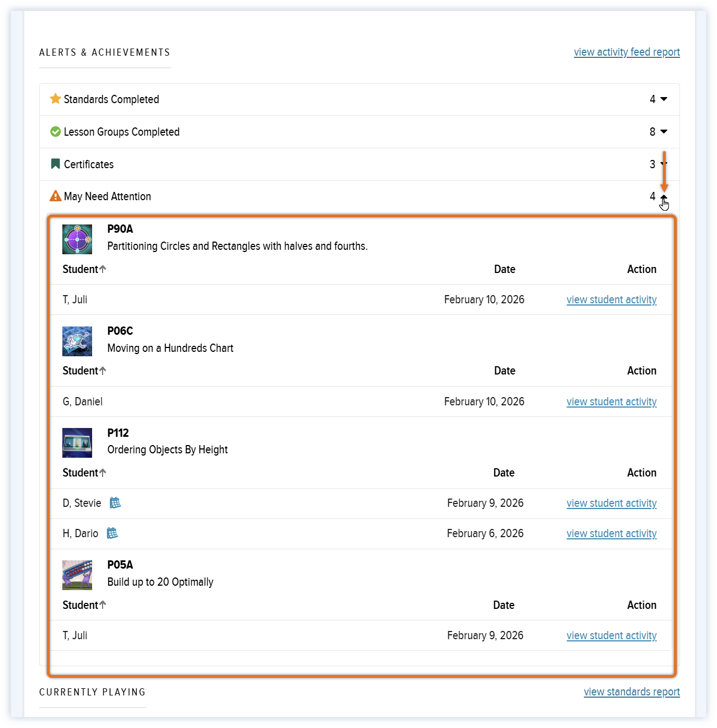Click the P112 Ordering Objects game icon
The height and width of the screenshot is (728, 717).
(x=77, y=443)
